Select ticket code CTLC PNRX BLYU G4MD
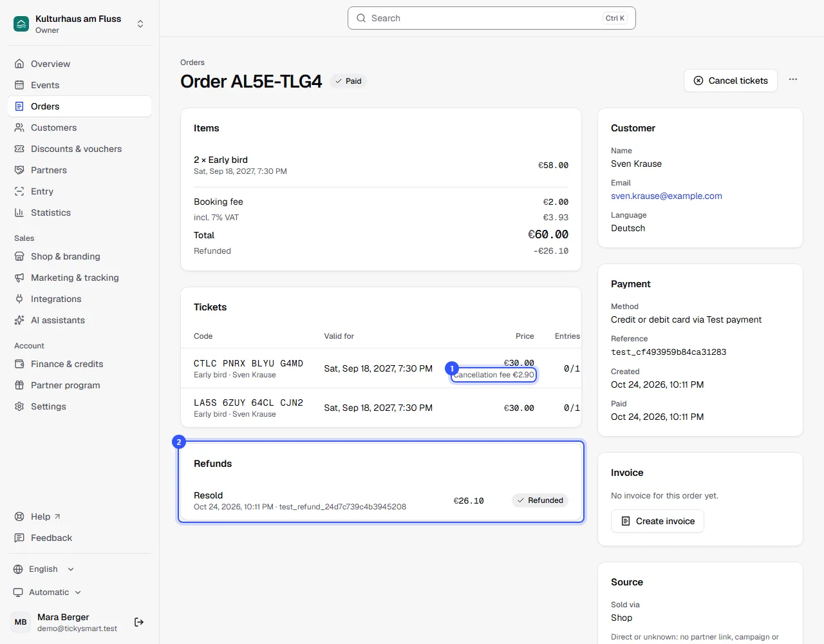This screenshot has width=824, height=644. (x=248, y=363)
